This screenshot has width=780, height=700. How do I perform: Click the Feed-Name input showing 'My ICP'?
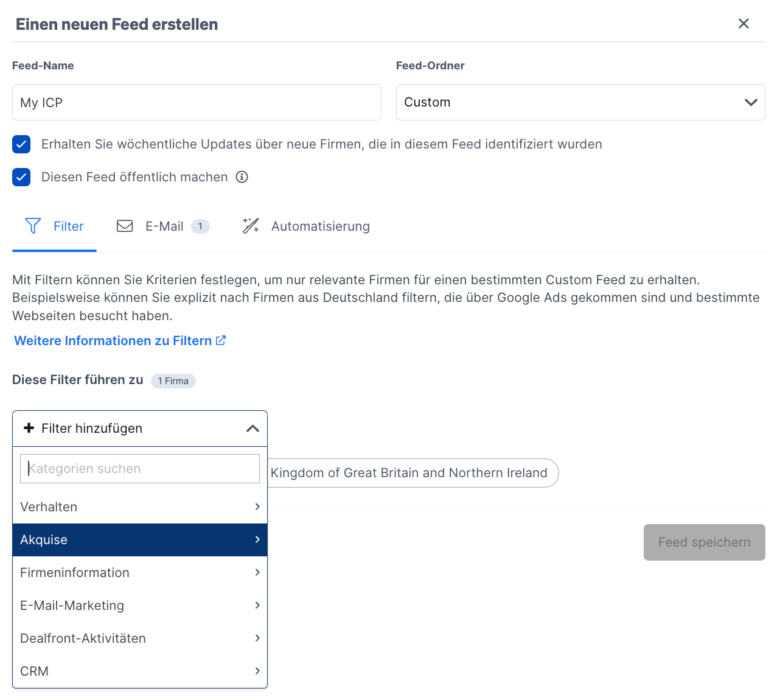tap(197, 102)
